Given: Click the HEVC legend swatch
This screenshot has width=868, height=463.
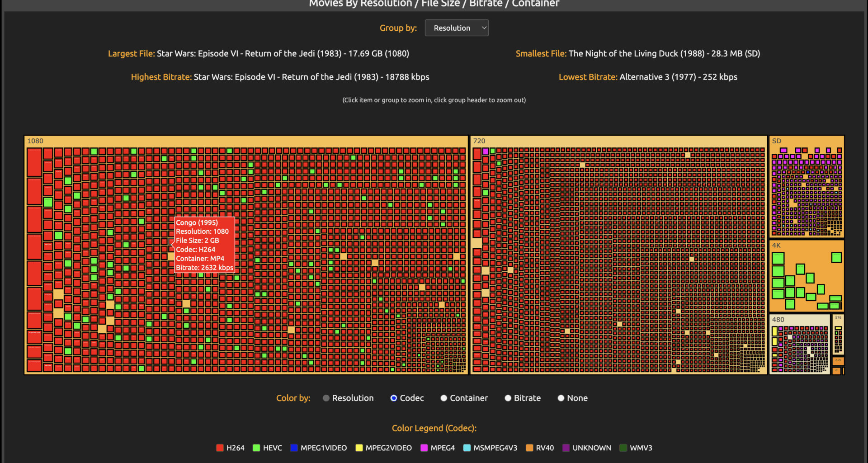Looking at the screenshot, I should pos(256,448).
